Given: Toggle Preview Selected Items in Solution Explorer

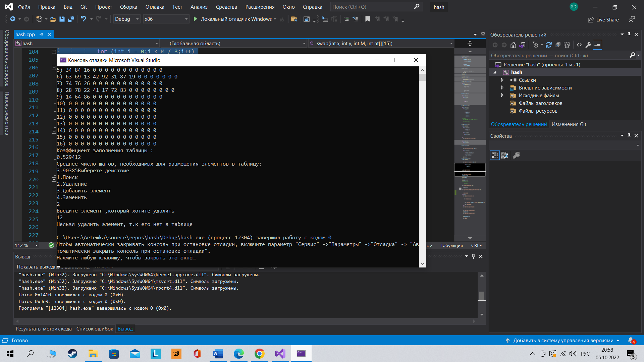Looking at the screenshot, I should [597, 45].
